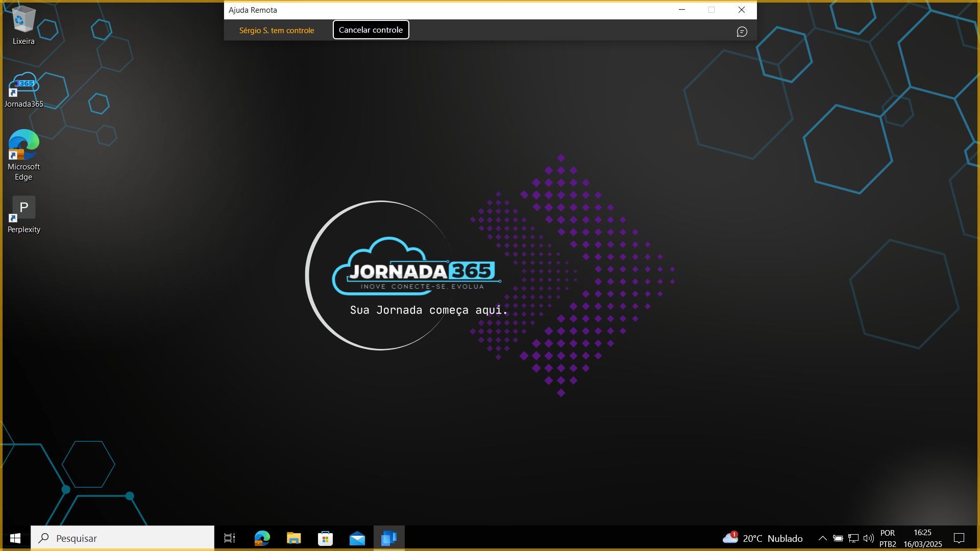Select the Lixeira recycle bin icon

pos(23,25)
